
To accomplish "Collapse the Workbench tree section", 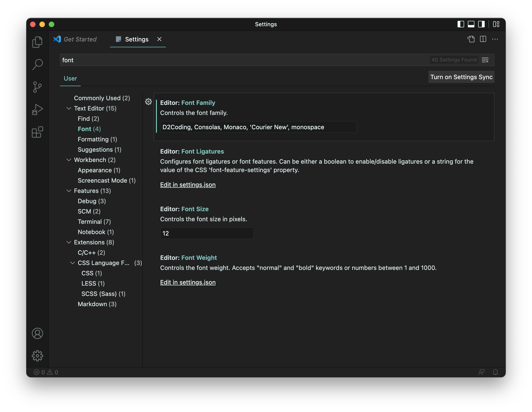I will click(69, 160).
